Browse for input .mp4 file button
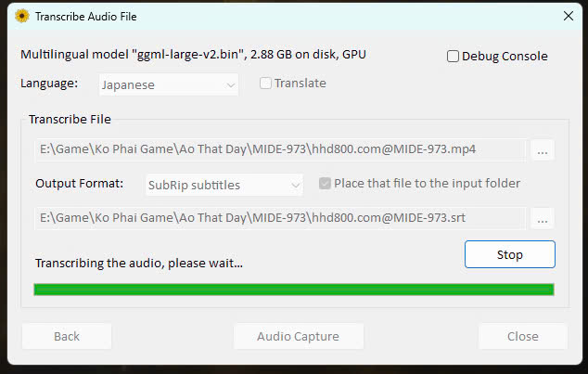 543,148
